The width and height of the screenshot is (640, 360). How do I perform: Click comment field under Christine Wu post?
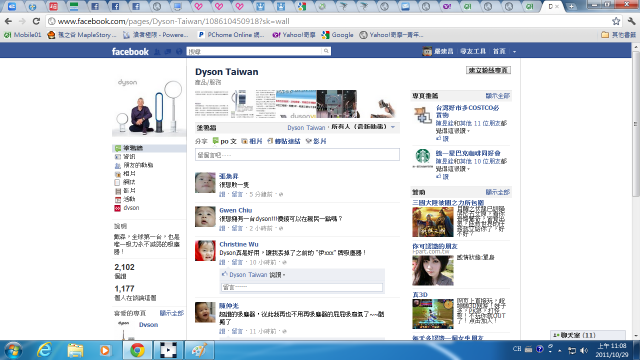pos(302,287)
